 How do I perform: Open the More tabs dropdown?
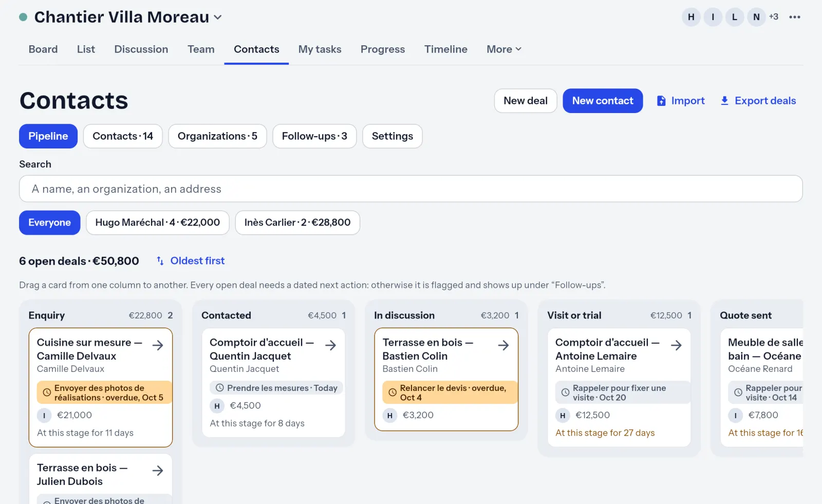tap(504, 49)
